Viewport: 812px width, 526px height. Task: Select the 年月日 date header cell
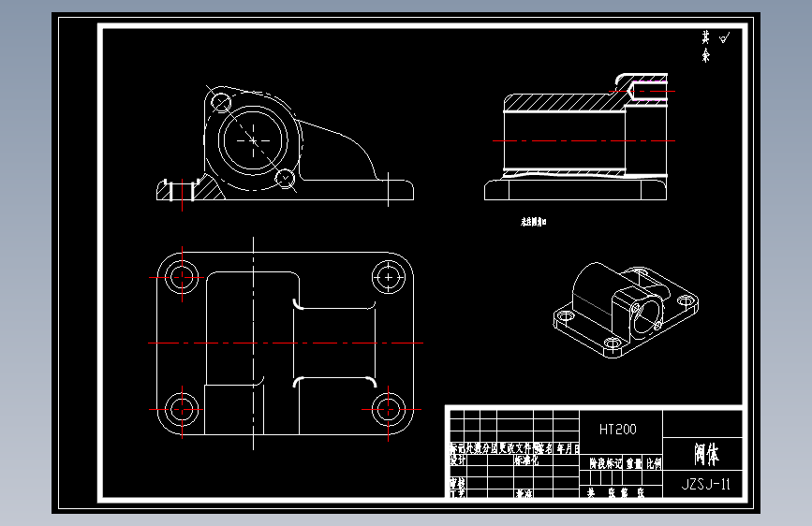pyautogui.click(x=568, y=449)
